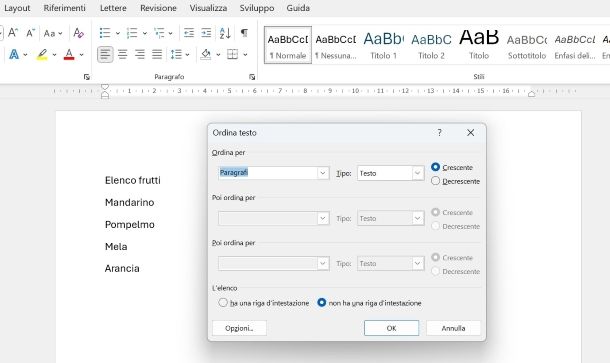The width and height of the screenshot is (610, 363).
Task: Open the Lettere ribbon tab
Action: (x=113, y=8)
